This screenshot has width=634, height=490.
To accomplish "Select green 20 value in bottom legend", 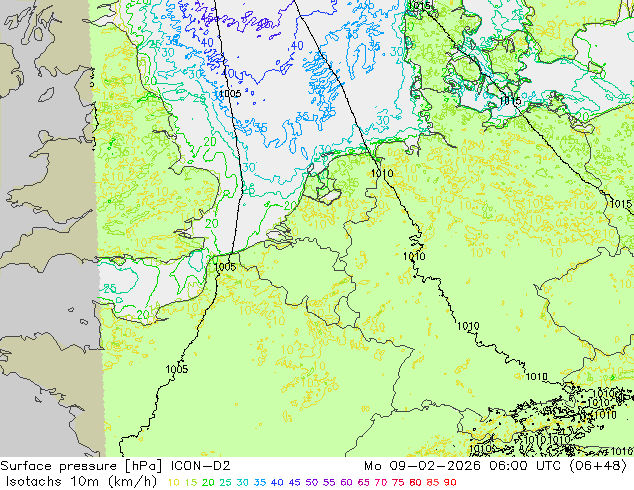I will tap(208, 482).
